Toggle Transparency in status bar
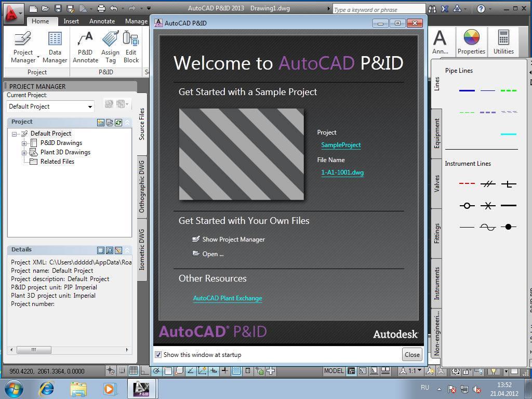 [236, 371]
